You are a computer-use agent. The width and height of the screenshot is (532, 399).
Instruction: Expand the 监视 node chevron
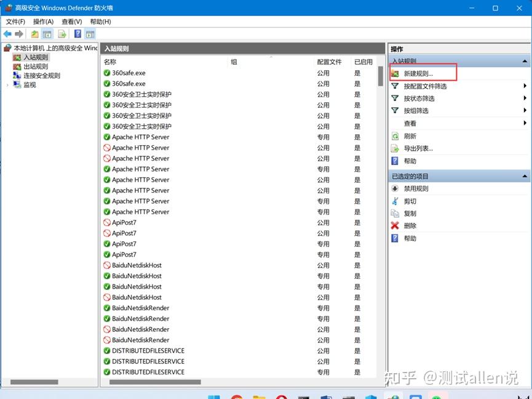(x=7, y=85)
